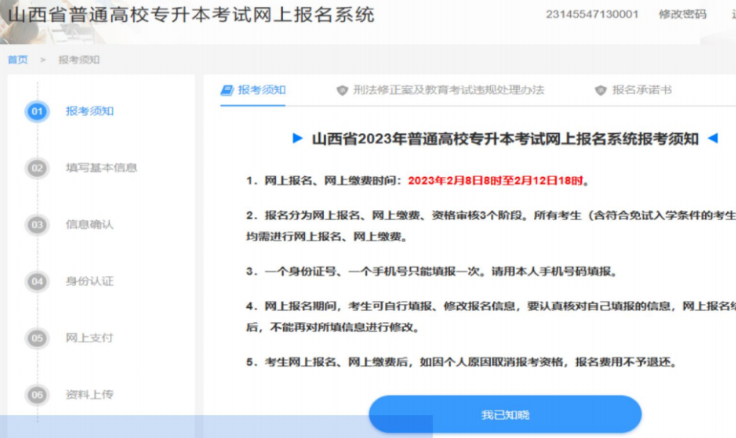Screen dimensions: 736x438
Task: Click the red date text 2023年2月8日8时至2月12日18时
Action: pos(495,181)
